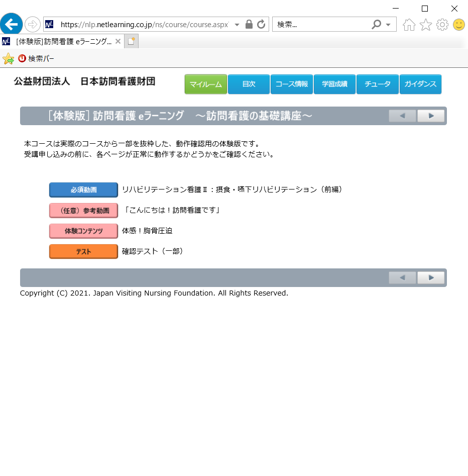Click the Copyright Japan Visiting Nursing Foundation text

(x=154, y=293)
